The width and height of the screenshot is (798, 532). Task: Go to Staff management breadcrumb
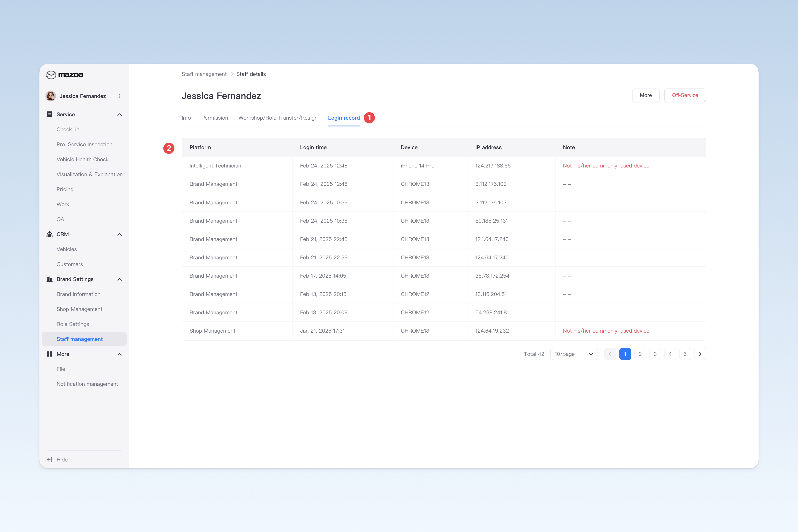[x=204, y=74]
